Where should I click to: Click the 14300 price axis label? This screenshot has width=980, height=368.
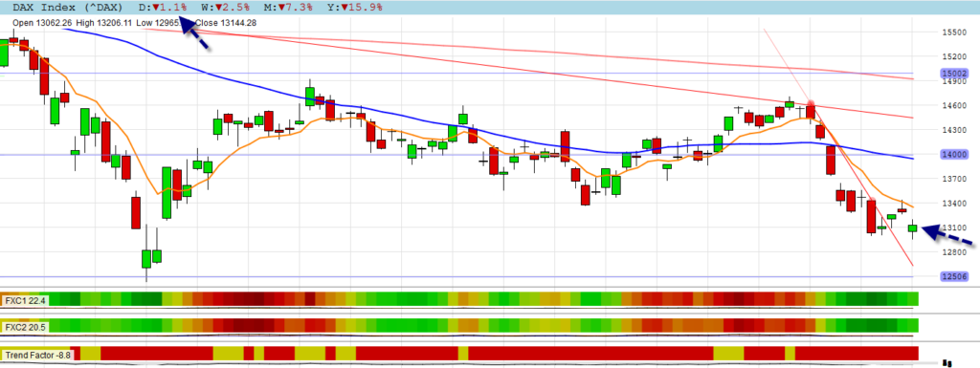point(954,130)
